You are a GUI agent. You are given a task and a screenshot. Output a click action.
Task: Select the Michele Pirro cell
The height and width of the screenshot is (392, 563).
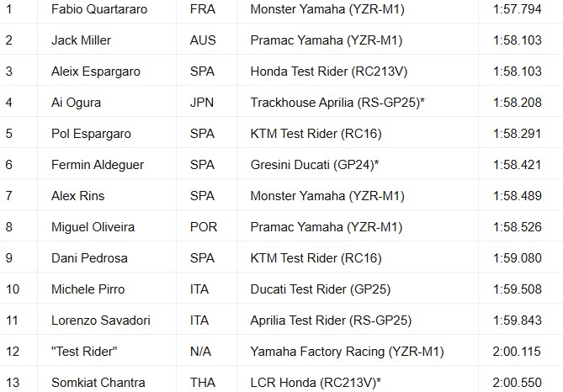[88, 289]
